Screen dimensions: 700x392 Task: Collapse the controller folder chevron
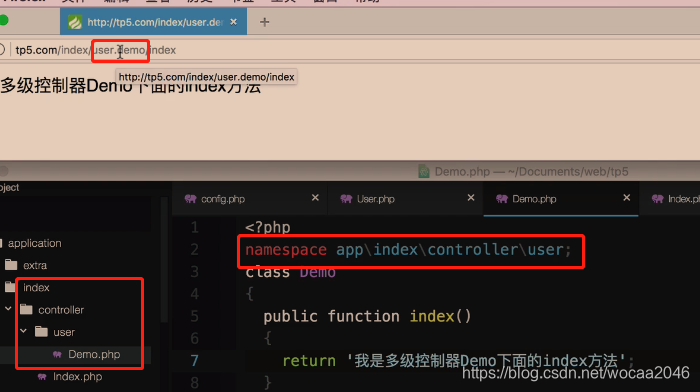tap(8, 309)
